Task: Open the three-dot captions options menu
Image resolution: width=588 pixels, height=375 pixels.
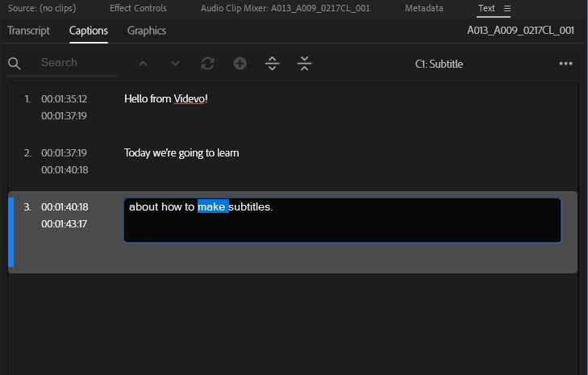Action: (x=565, y=64)
